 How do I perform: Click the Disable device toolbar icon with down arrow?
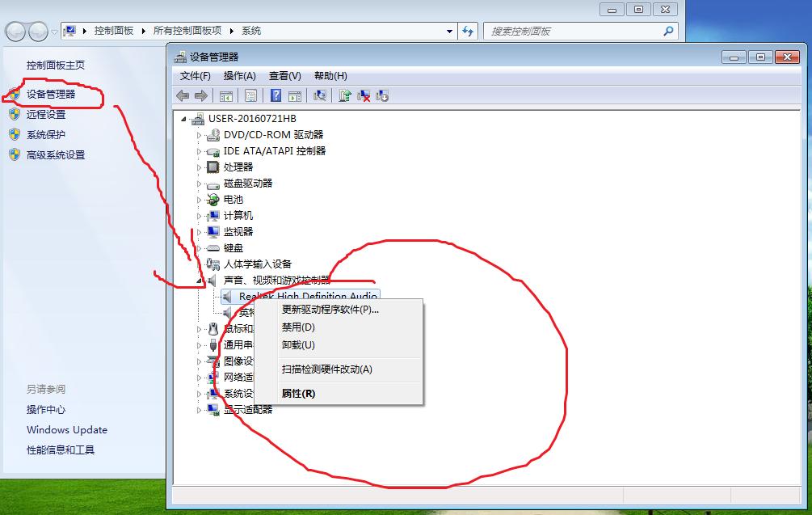coord(382,96)
